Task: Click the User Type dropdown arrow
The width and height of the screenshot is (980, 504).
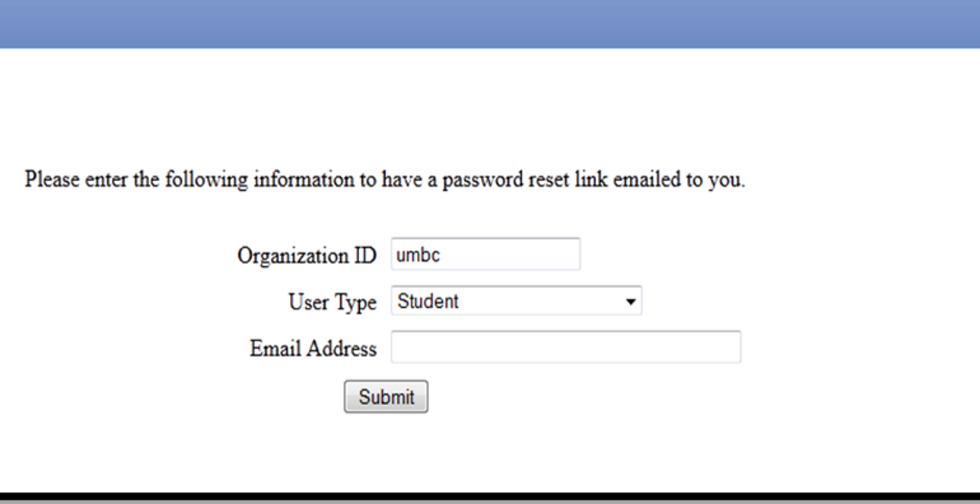Action: (x=630, y=302)
